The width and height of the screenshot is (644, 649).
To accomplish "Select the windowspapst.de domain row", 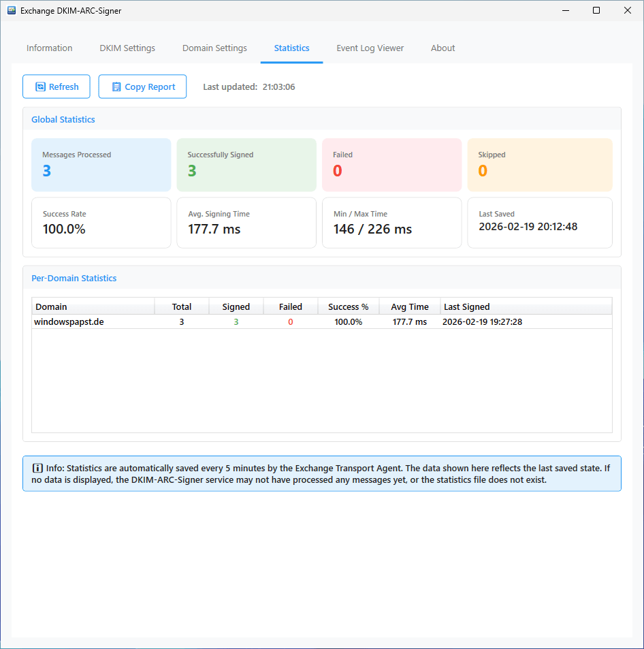I will pyautogui.click(x=69, y=321).
